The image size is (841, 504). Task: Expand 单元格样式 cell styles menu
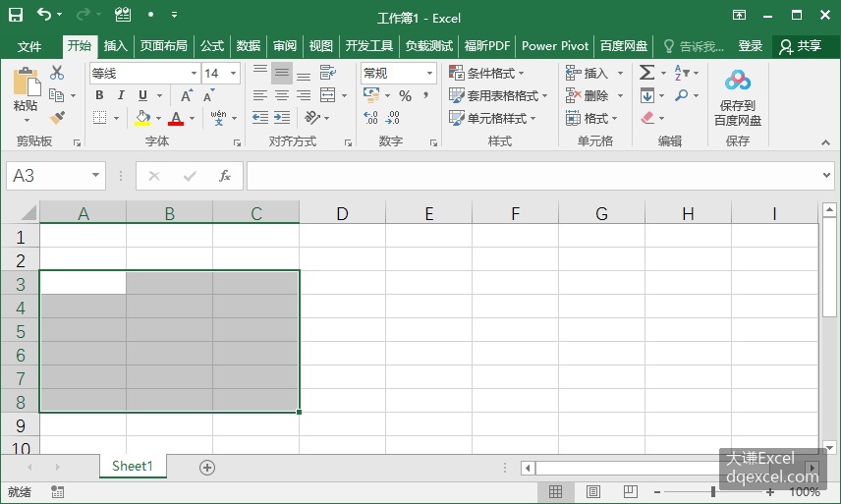(x=492, y=118)
